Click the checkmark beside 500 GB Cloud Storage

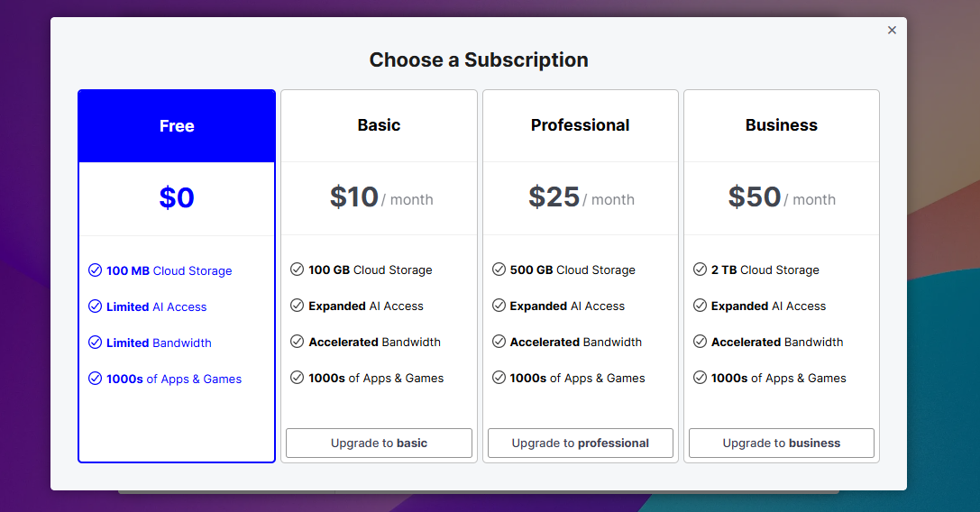tap(499, 270)
